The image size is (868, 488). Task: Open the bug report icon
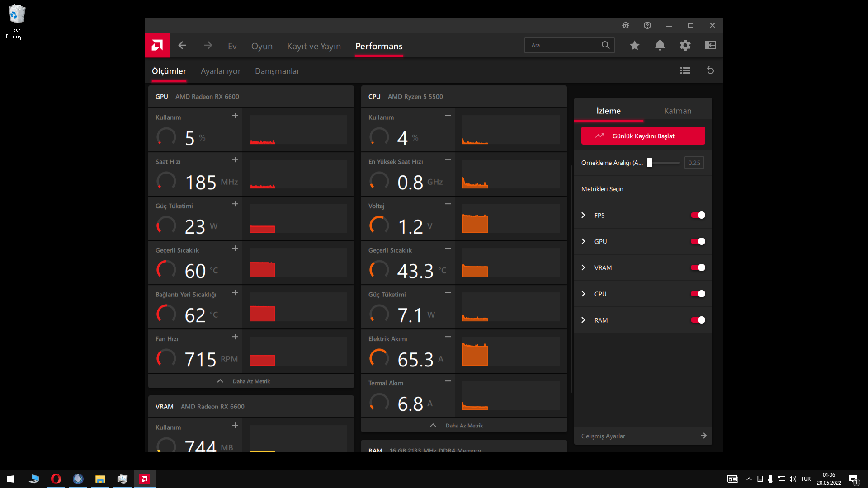tap(626, 25)
